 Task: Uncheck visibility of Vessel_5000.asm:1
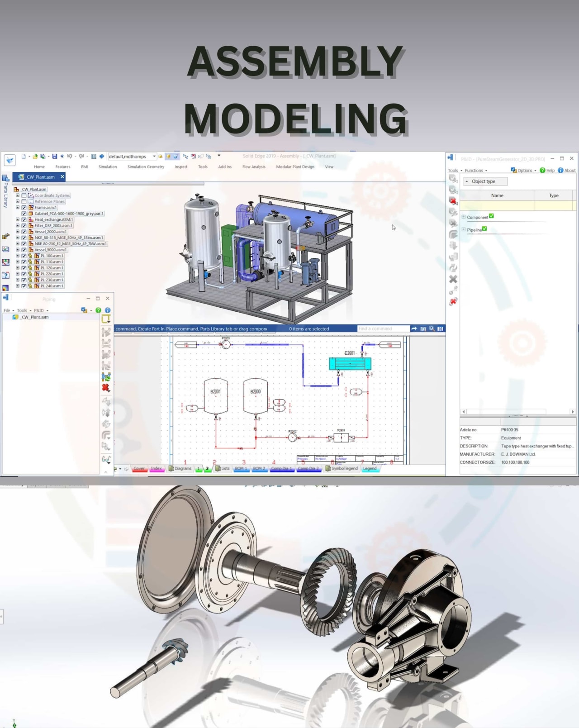pyautogui.click(x=24, y=250)
